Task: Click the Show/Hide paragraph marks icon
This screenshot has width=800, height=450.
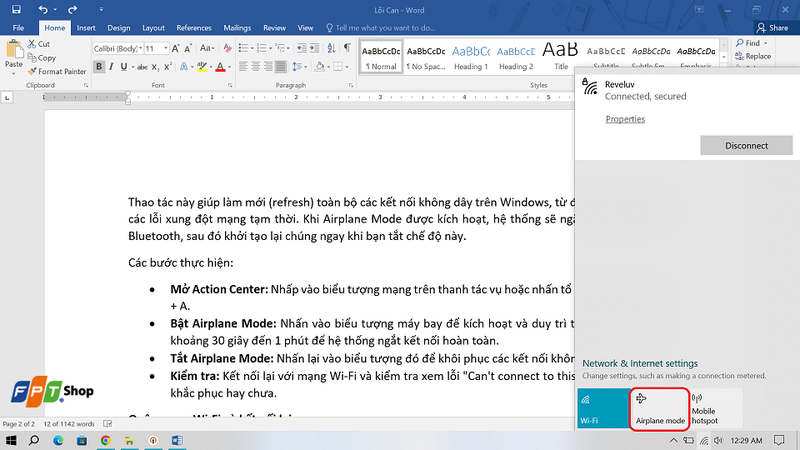Action: coord(347,48)
